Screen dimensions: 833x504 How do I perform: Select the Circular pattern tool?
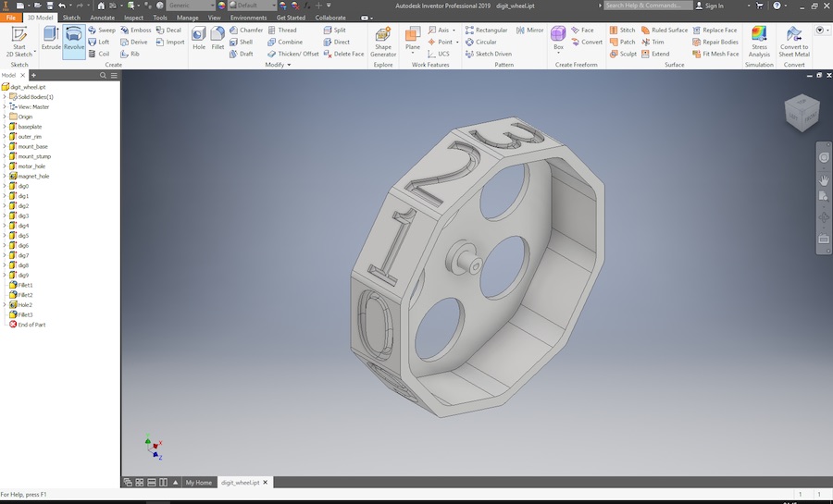point(480,42)
